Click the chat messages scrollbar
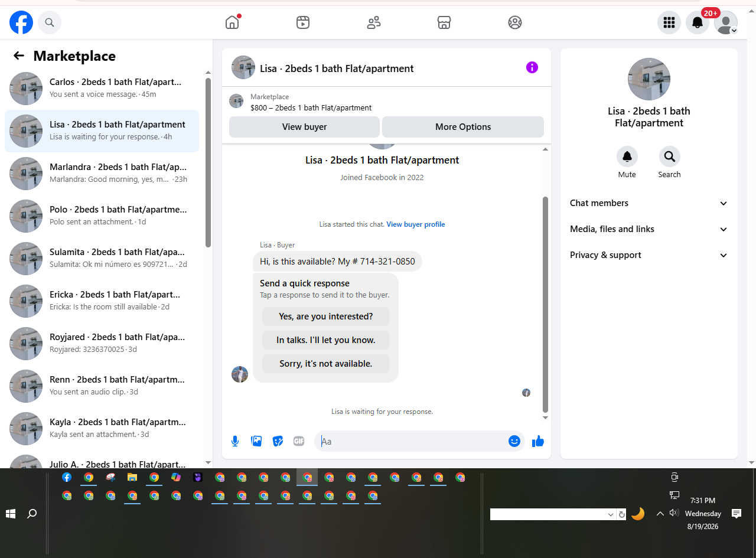The image size is (756, 558). (x=545, y=305)
